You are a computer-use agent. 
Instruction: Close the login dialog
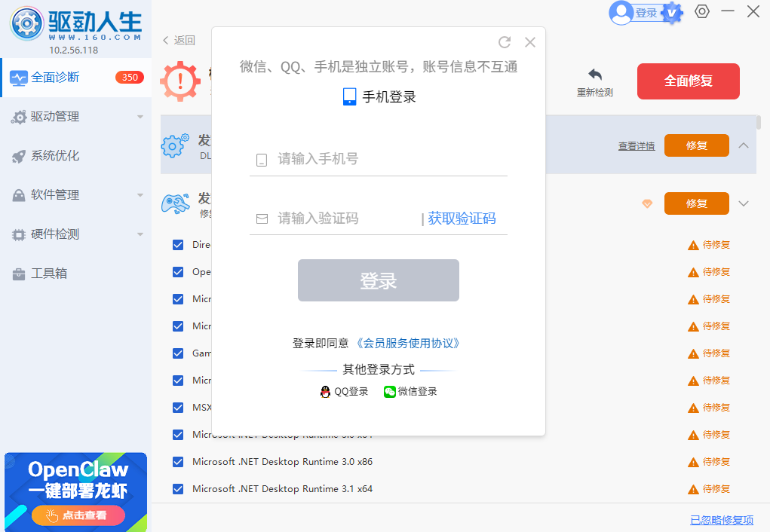click(530, 42)
